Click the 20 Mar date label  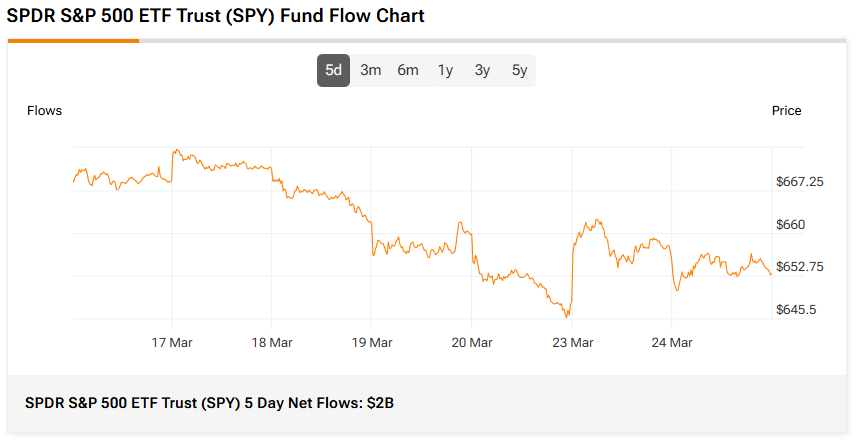tap(472, 343)
